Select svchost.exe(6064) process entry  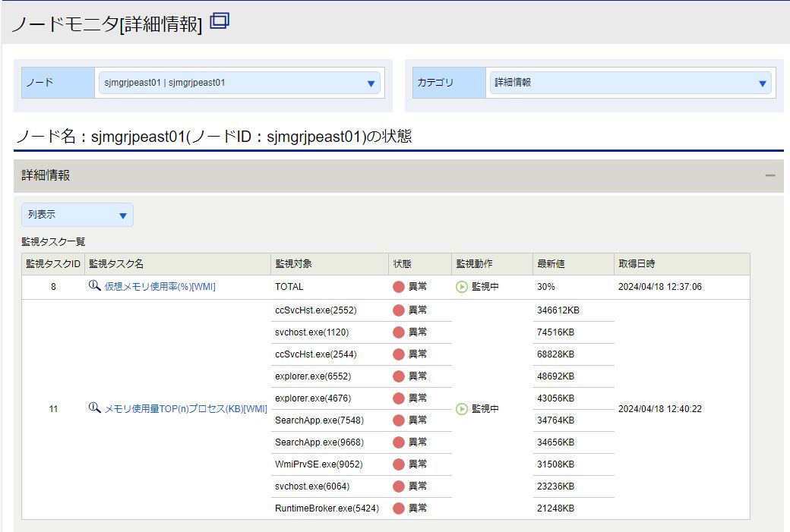click(x=312, y=486)
